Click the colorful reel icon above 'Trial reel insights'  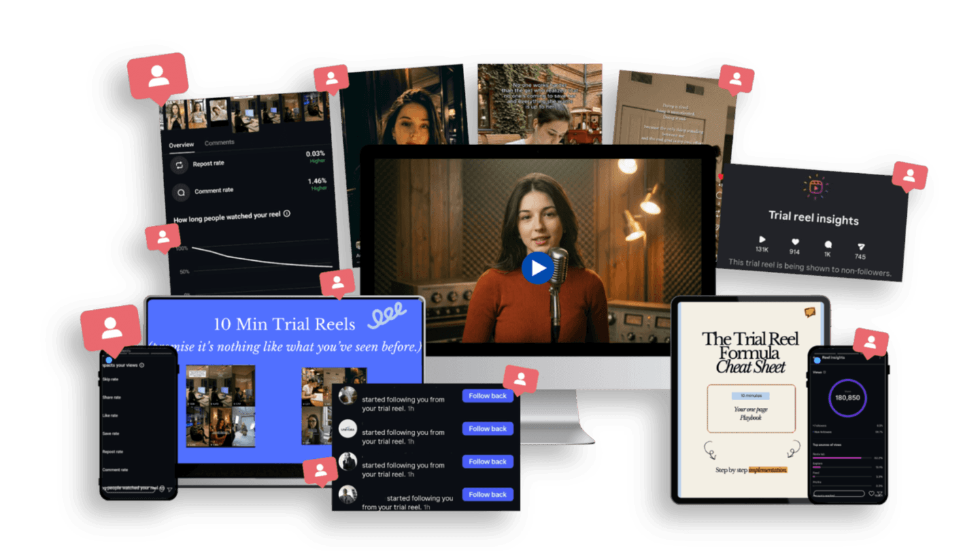(815, 187)
